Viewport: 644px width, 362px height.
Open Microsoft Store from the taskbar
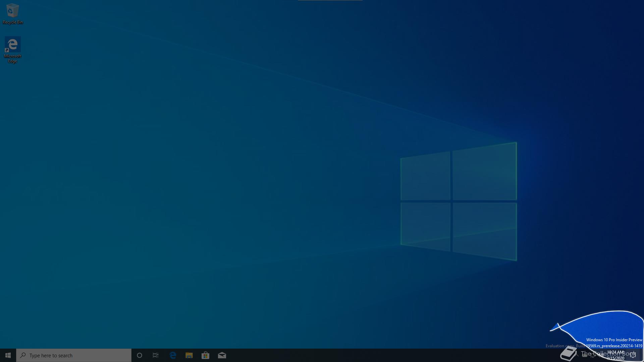(x=205, y=355)
